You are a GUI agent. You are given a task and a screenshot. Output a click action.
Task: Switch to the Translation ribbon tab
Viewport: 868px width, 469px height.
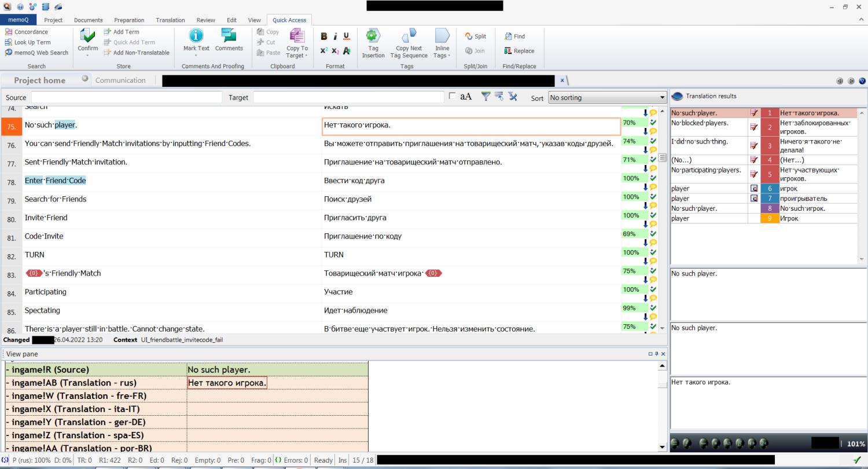170,20
